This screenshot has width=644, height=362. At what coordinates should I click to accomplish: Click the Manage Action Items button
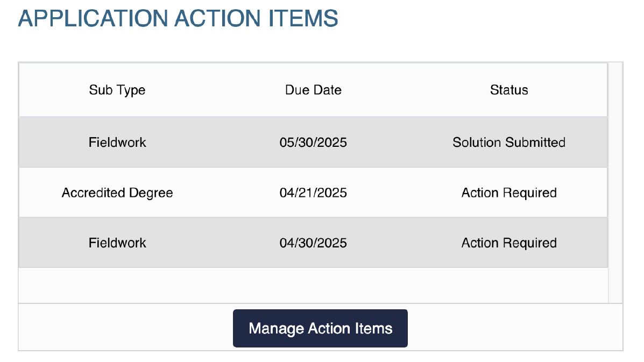[x=320, y=328]
